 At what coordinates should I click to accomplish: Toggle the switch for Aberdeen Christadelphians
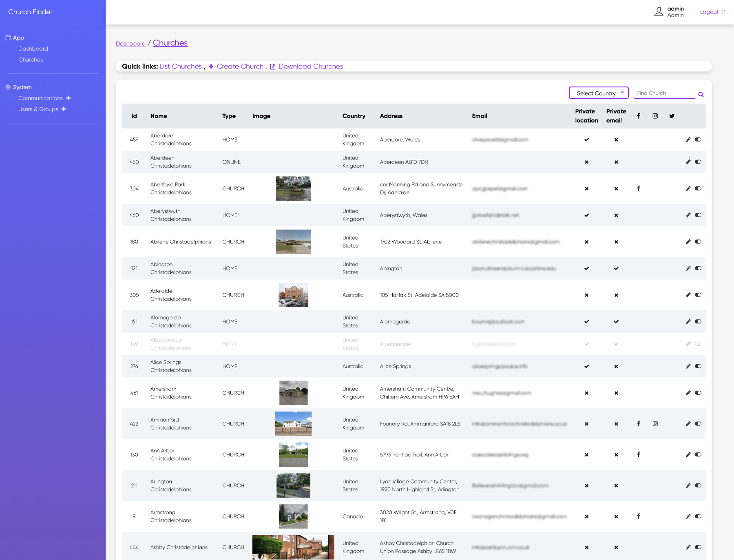pyautogui.click(x=699, y=162)
